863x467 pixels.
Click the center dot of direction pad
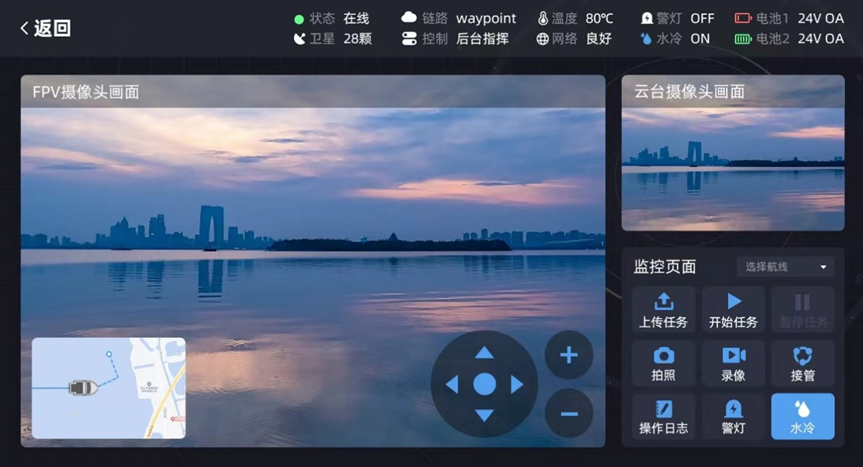pos(484,384)
